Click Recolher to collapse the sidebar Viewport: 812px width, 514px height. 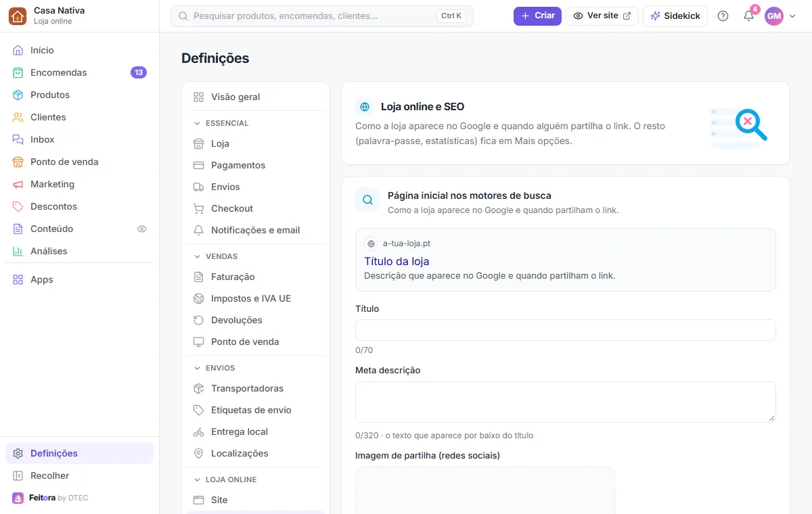point(79,475)
